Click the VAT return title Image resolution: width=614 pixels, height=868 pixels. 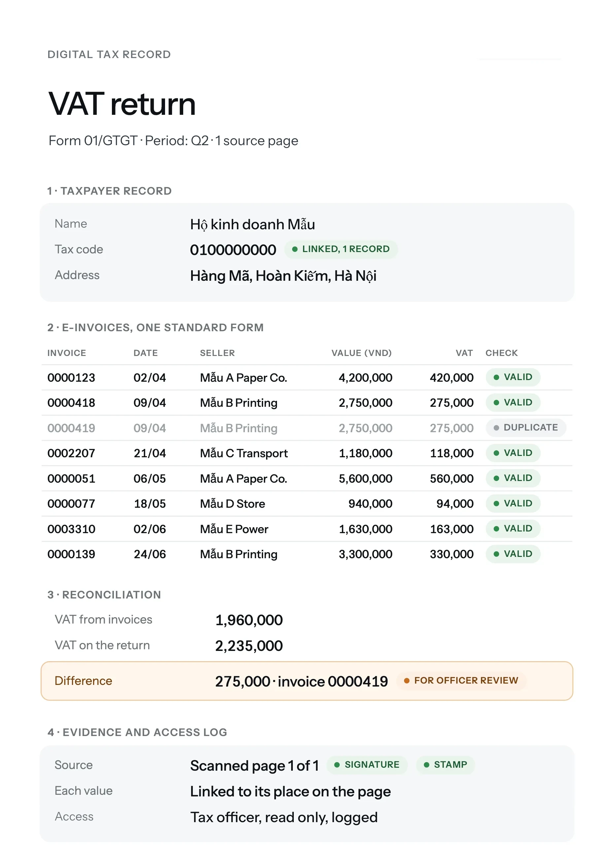[x=122, y=104]
